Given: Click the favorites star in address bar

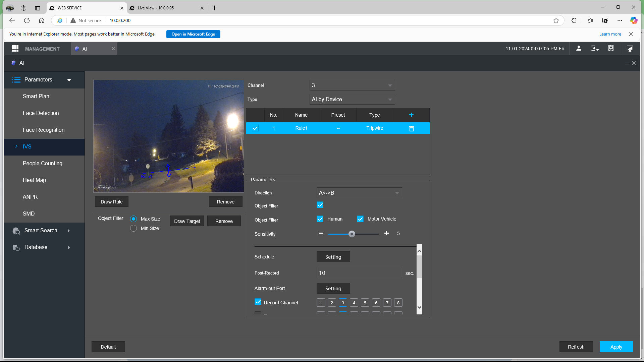Looking at the screenshot, I should (x=556, y=20).
